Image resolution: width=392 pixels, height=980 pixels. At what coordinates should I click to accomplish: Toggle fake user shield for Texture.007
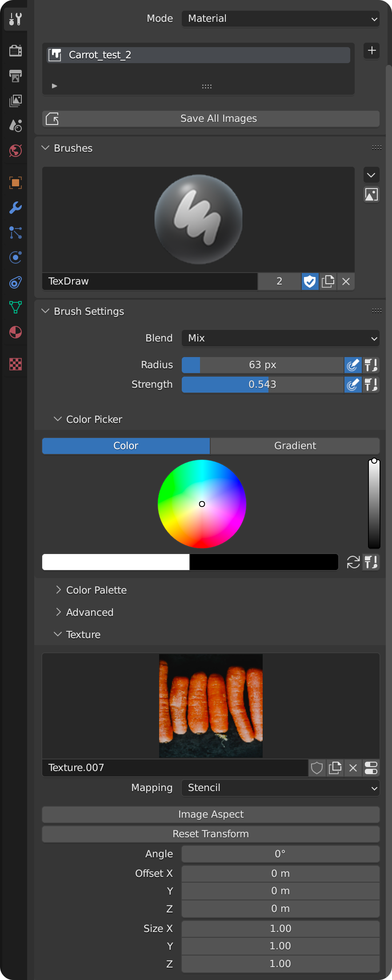[x=317, y=768]
